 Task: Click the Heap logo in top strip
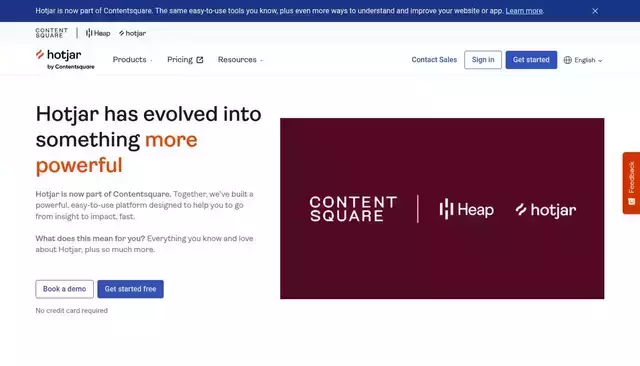(x=98, y=33)
